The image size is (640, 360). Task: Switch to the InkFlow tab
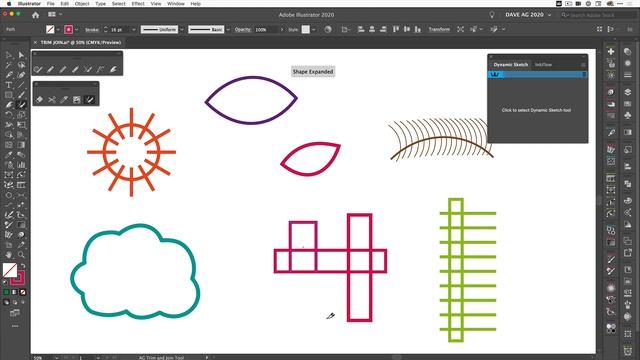click(x=543, y=64)
